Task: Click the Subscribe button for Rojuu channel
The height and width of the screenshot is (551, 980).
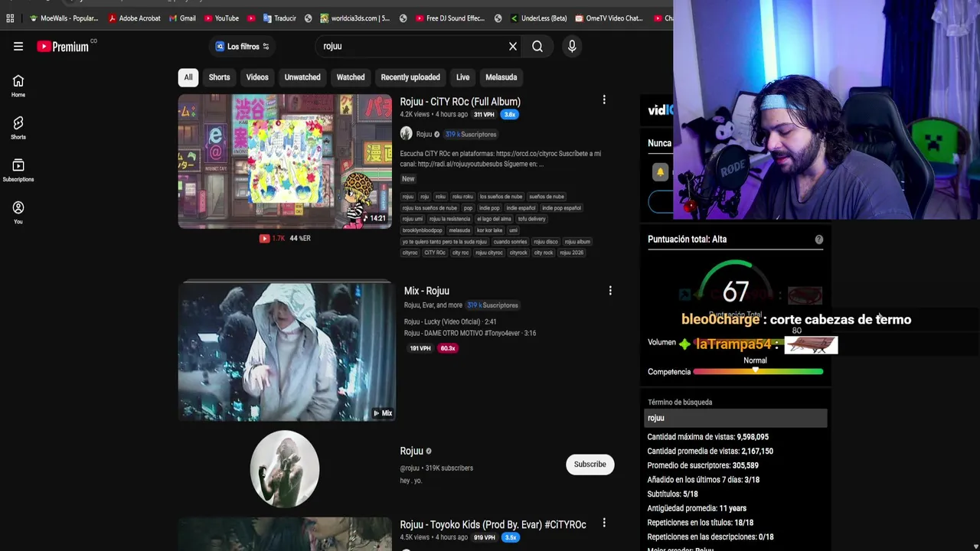Action: pos(590,465)
